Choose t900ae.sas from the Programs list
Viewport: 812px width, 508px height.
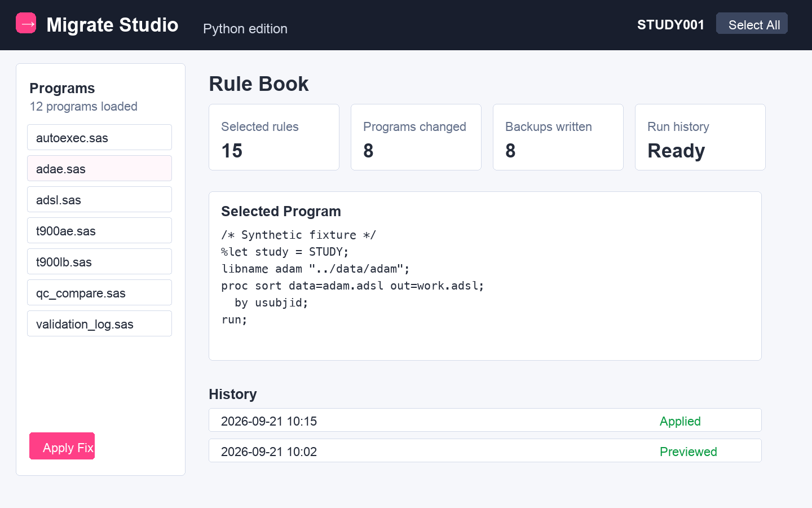pos(99,230)
